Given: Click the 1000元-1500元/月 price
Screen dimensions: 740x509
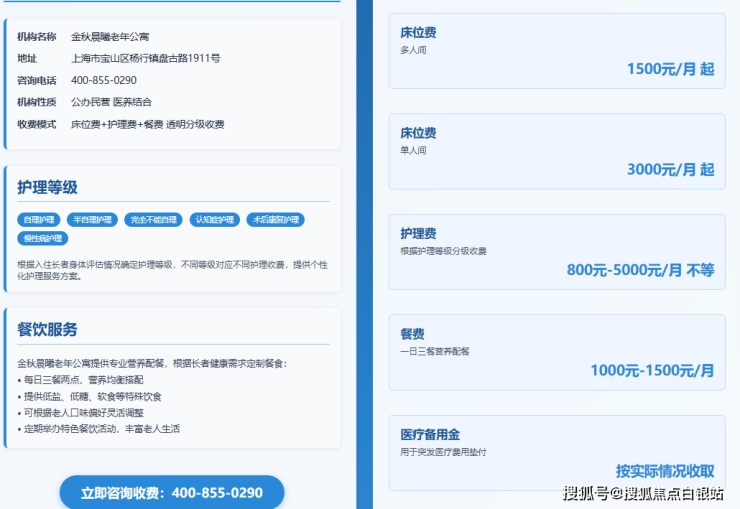Looking at the screenshot, I should [652, 370].
